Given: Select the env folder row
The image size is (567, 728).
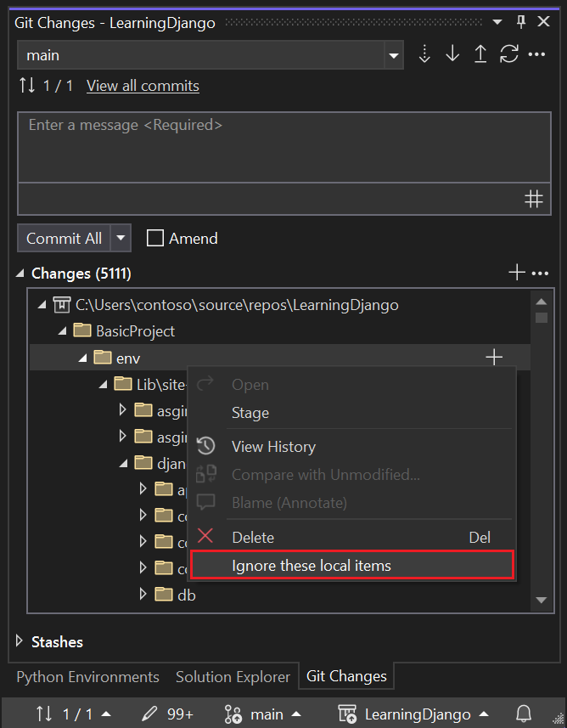Looking at the screenshot, I should point(280,357).
